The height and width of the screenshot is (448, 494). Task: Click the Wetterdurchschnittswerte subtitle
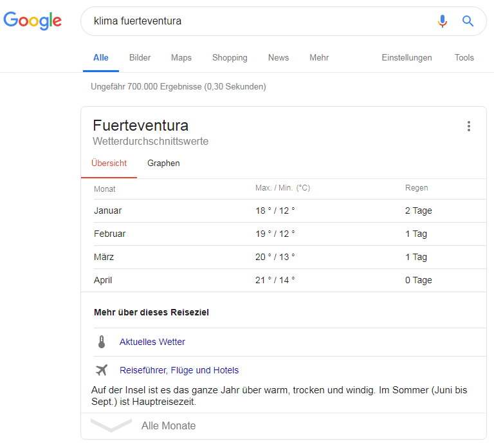pos(151,141)
